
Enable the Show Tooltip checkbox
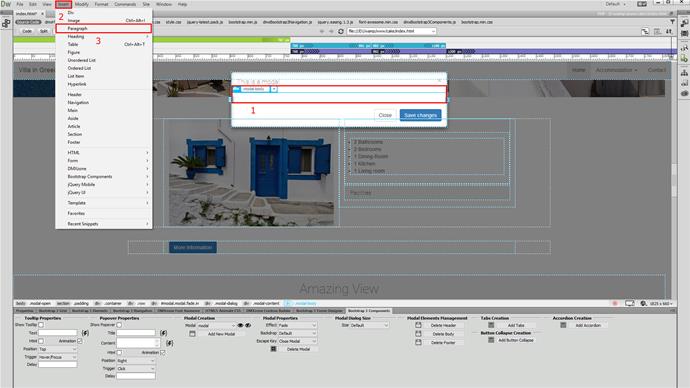point(41,325)
